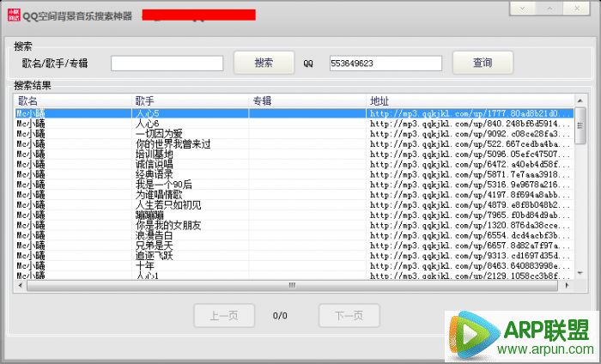Viewport: 601px width, 364px height.
Task: Sort by the 歌手 column header
Action: point(190,100)
